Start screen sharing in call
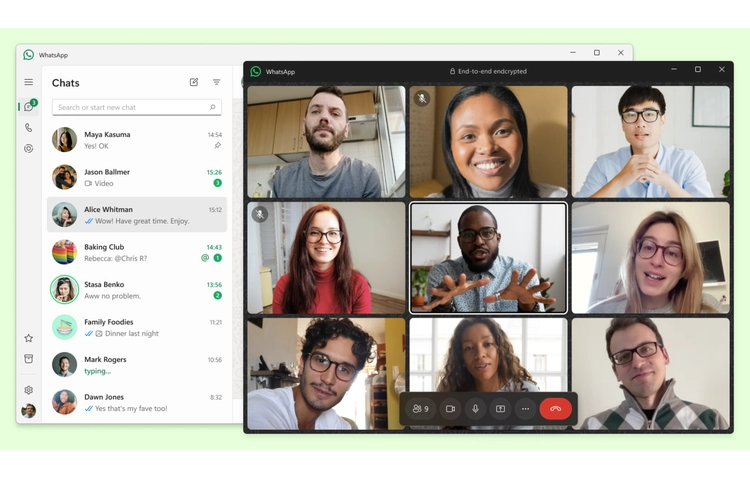This screenshot has width=750, height=500. tap(500, 409)
